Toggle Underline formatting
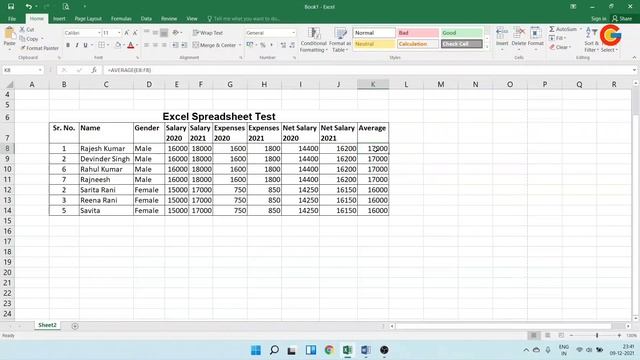Image resolution: width=640 pixels, height=360 pixels. click(x=85, y=45)
